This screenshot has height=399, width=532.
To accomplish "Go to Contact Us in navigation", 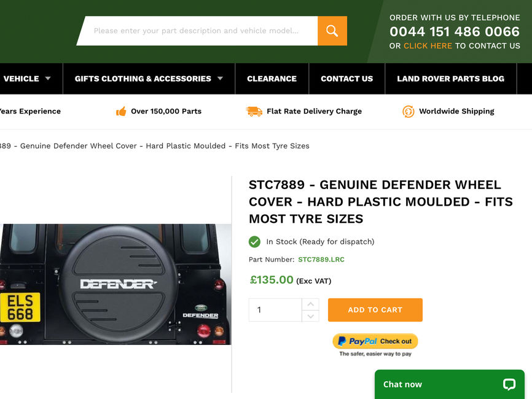I will pos(346,79).
